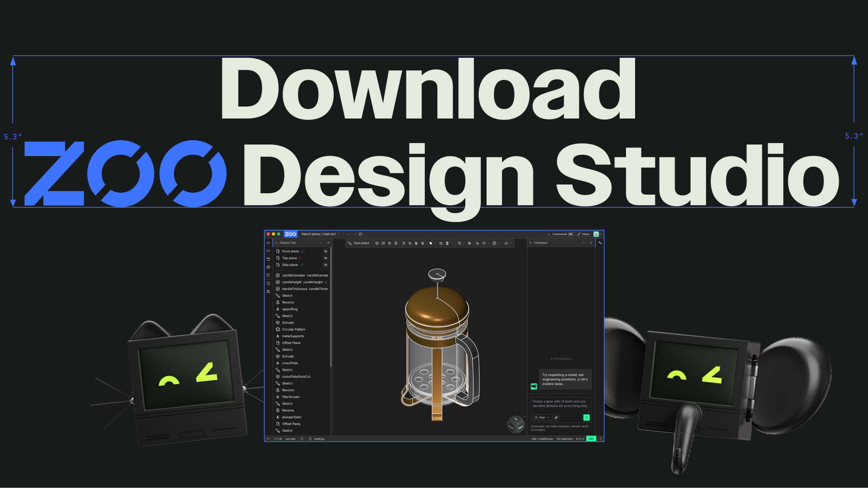Toggle visibility of the Front plane

(325, 251)
